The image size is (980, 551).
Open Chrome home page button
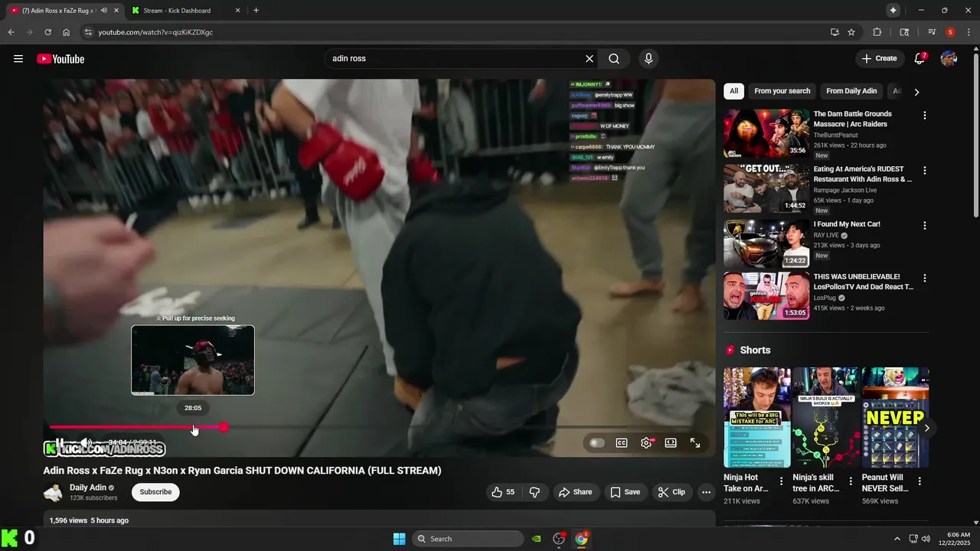click(67, 32)
